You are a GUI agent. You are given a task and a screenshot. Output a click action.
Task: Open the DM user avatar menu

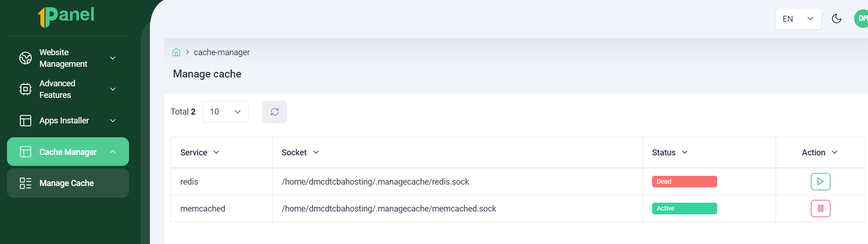click(x=861, y=19)
